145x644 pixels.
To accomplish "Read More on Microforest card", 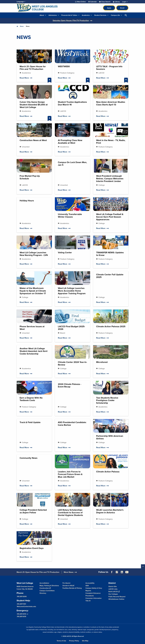I will [102, 373].
